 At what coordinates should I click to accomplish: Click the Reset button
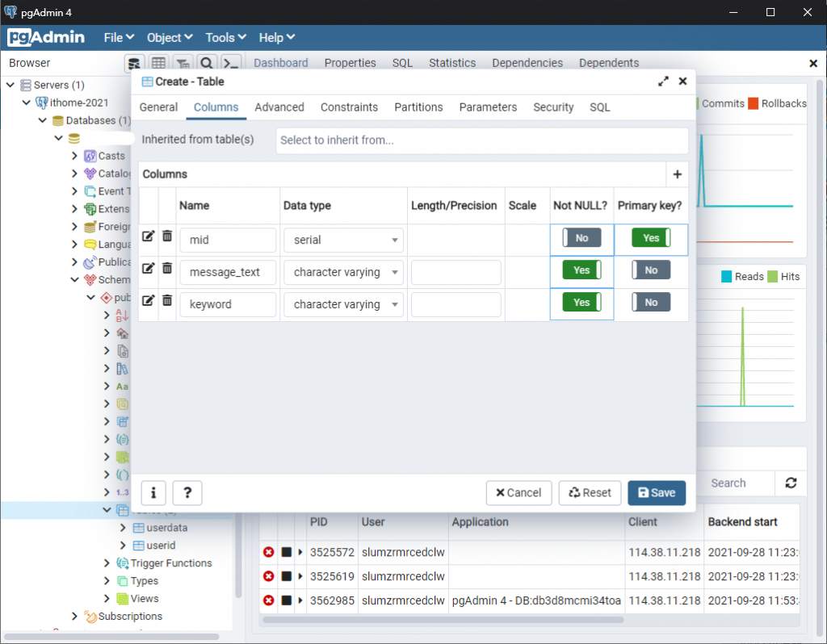tap(590, 493)
